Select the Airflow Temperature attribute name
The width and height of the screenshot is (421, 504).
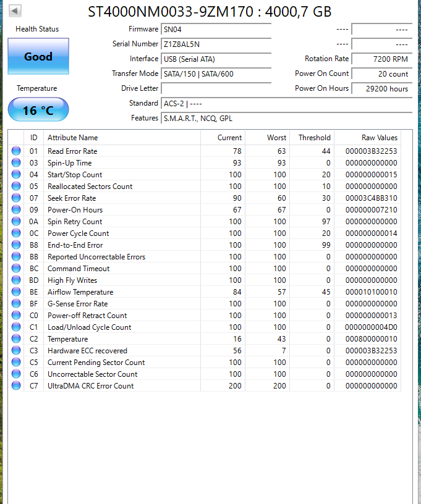80,292
